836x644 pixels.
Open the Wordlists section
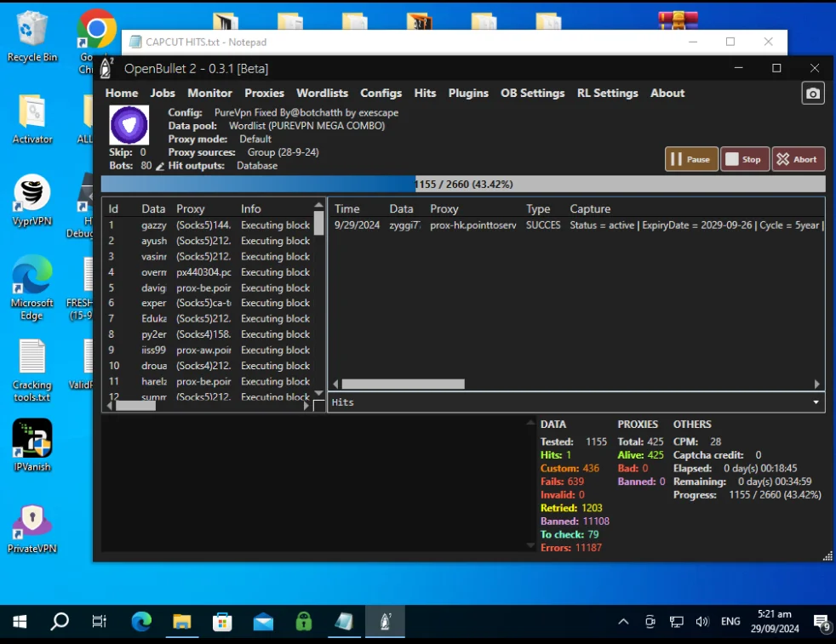tap(322, 94)
